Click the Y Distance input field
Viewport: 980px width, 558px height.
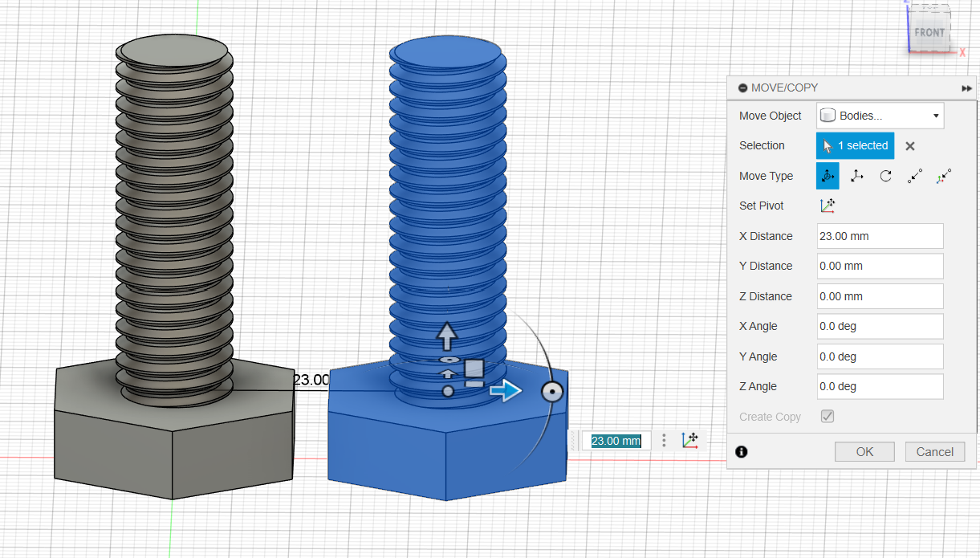click(x=880, y=266)
